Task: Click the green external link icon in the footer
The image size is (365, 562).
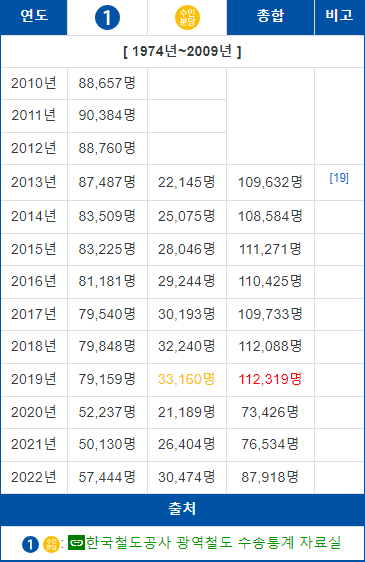Action: point(76,543)
